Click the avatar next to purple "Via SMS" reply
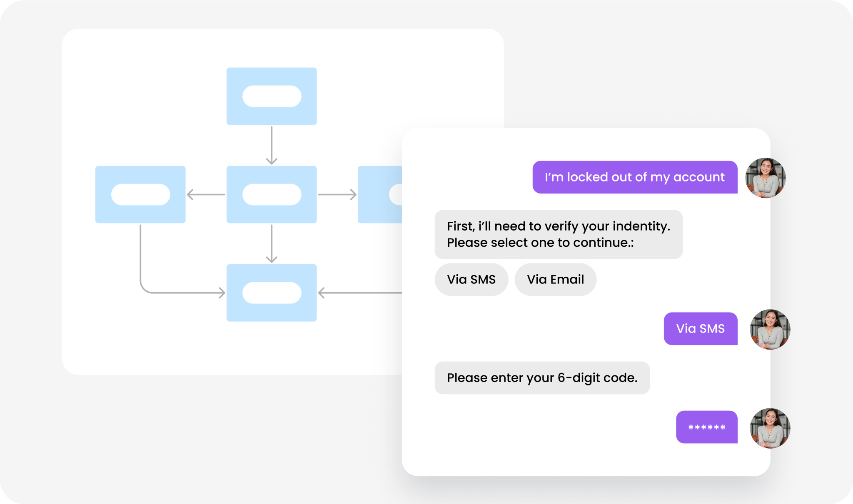The width and height of the screenshot is (853, 504). [x=770, y=329]
